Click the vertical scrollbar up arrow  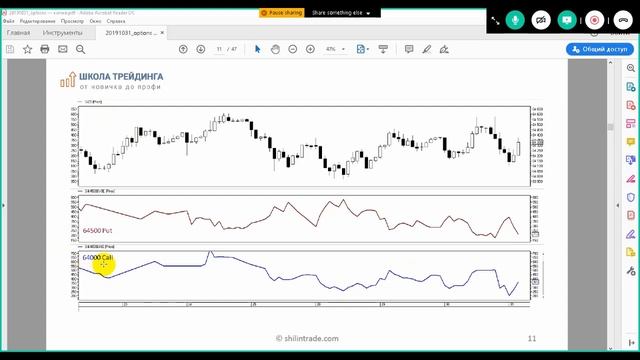point(611,62)
